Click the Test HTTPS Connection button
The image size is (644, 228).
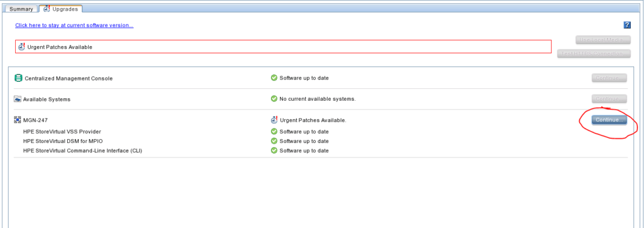click(594, 54)
